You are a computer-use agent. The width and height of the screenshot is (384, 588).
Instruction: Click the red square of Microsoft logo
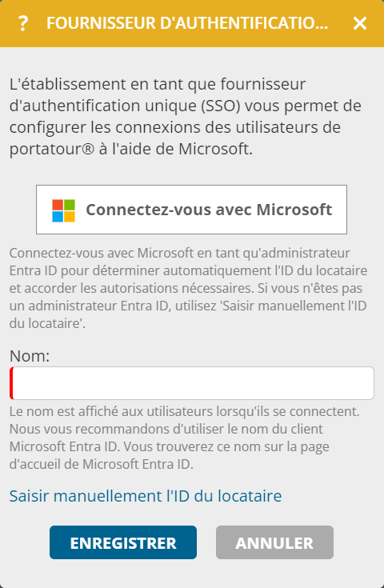tap(58, 205)
